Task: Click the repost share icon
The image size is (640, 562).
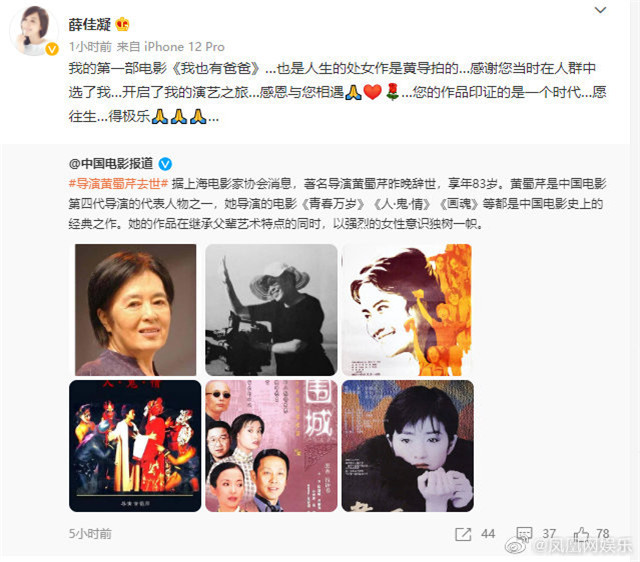Action: [463, 534]
